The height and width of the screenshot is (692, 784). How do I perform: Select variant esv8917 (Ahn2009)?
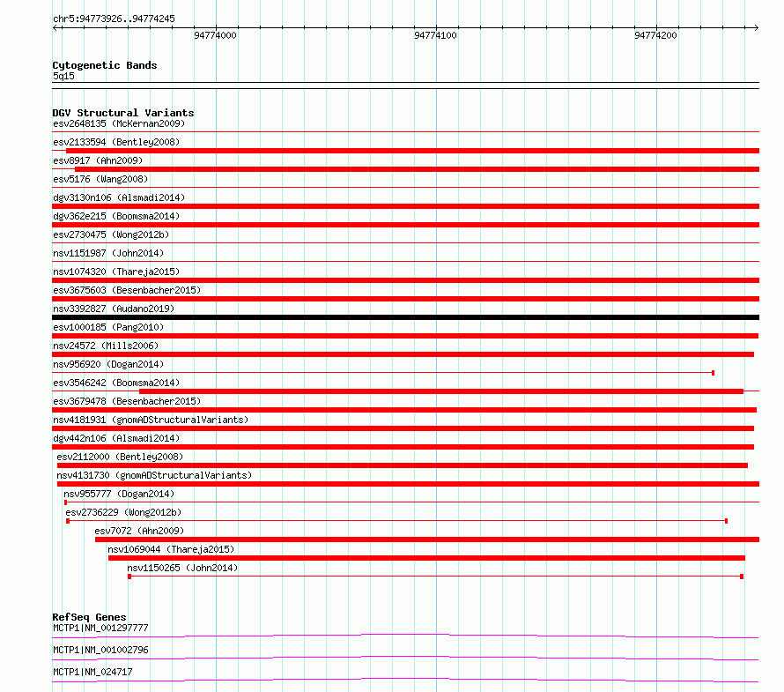point(98,160)
